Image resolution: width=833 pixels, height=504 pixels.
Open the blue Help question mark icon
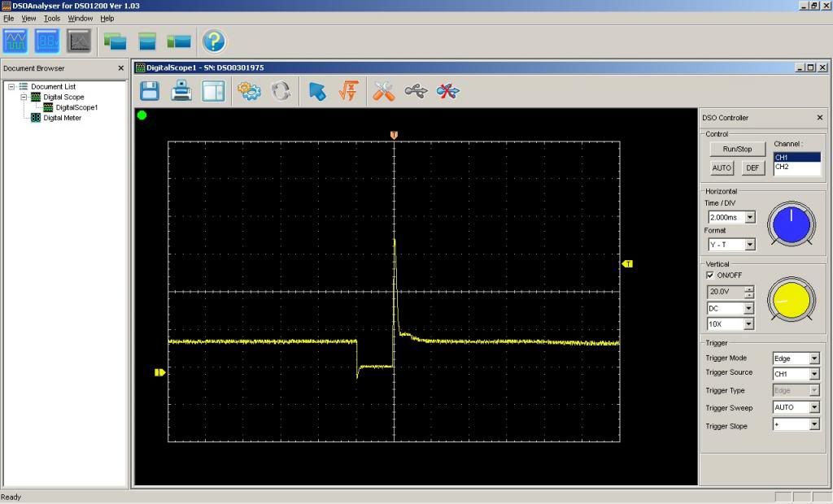pyautogui.click(x=214, y=41)
